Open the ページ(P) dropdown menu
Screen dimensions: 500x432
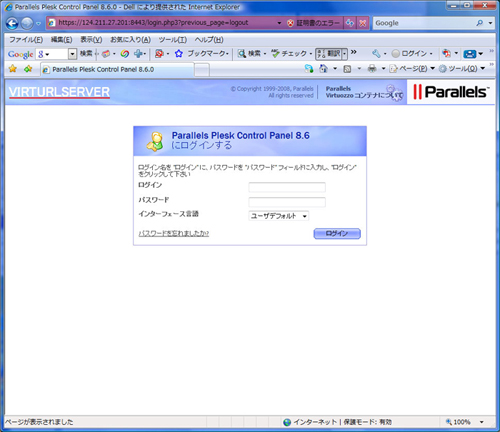coord(412,69)
